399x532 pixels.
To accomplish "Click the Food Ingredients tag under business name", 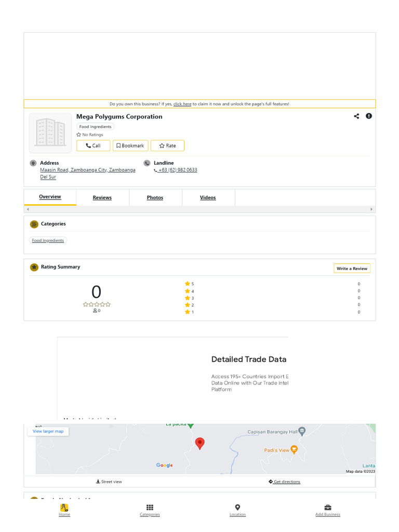I will point(96,127).
